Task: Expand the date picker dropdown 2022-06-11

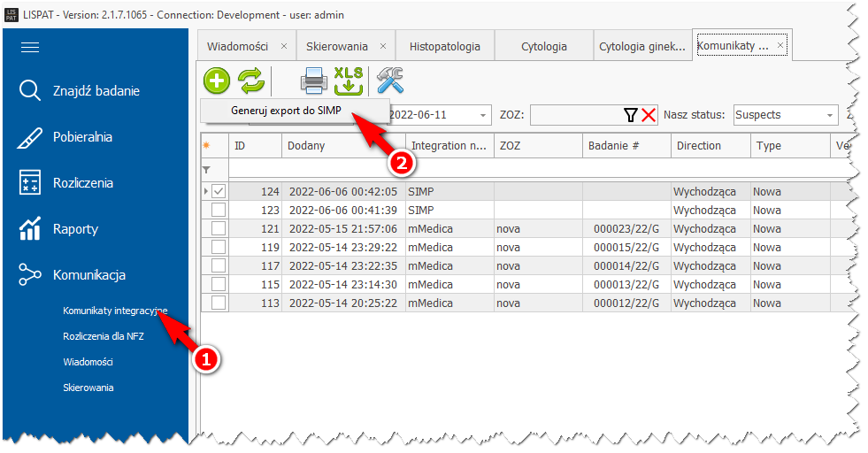Action: (483, 115)
